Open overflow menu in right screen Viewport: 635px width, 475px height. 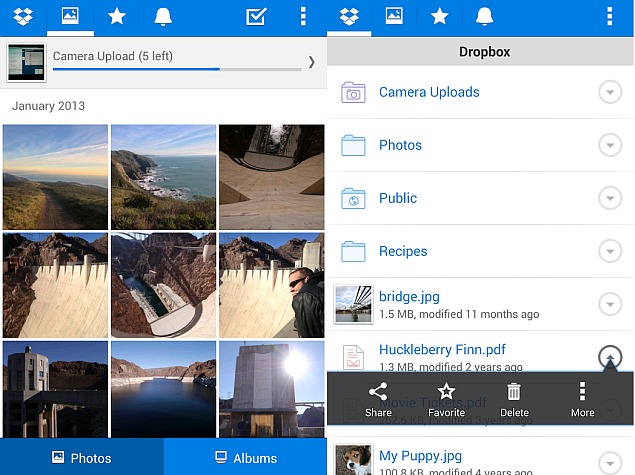(609, 17)
